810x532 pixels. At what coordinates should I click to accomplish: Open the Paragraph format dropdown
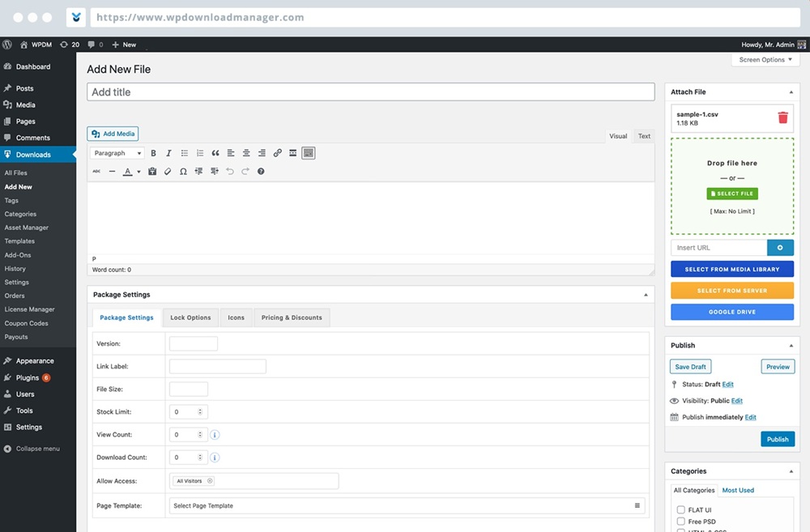click(x=117, y=153)
